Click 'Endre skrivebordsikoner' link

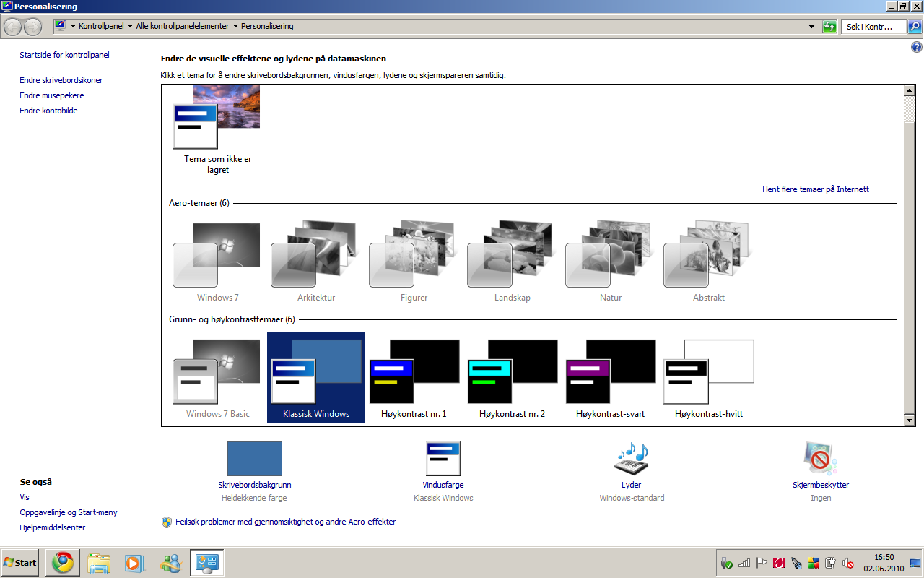point(61,80)
